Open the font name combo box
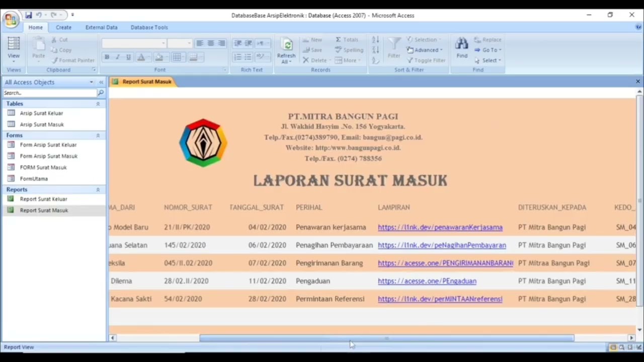The height and width of the screenshot is (362, 644). (x=134, y=43)
